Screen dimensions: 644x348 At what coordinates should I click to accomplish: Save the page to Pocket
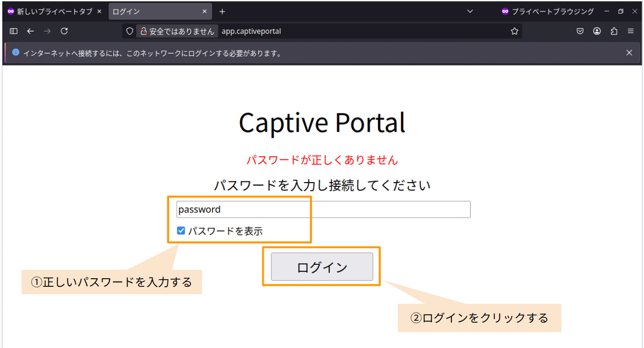580,31
